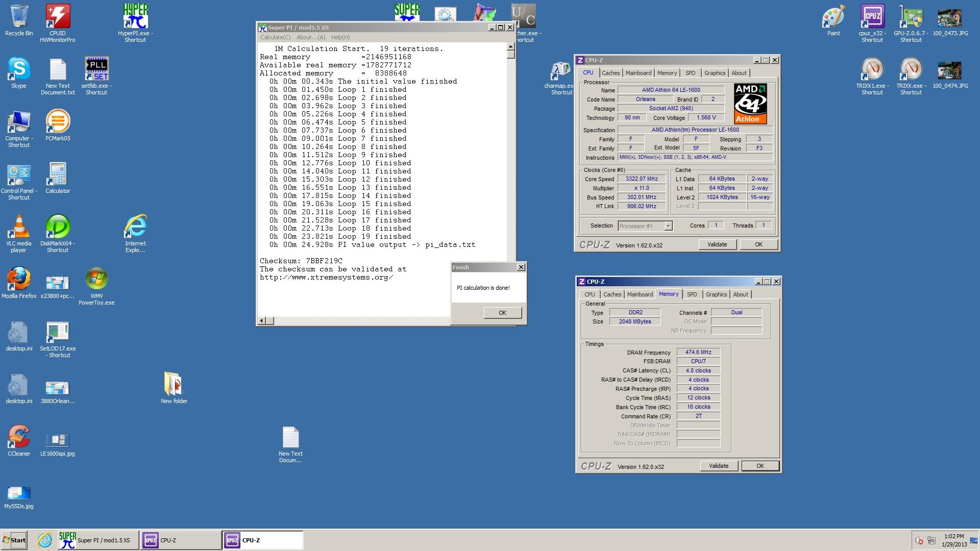
Task: Click Validate in lower CPU-Z Memory window
Action: coord(719,466)
